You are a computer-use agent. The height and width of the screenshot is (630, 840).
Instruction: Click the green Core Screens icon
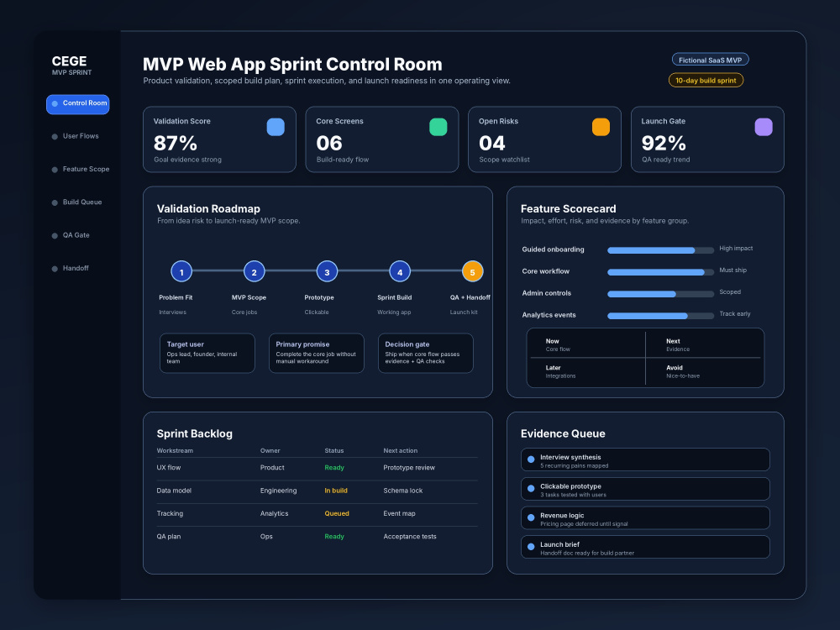click(438, 127)
